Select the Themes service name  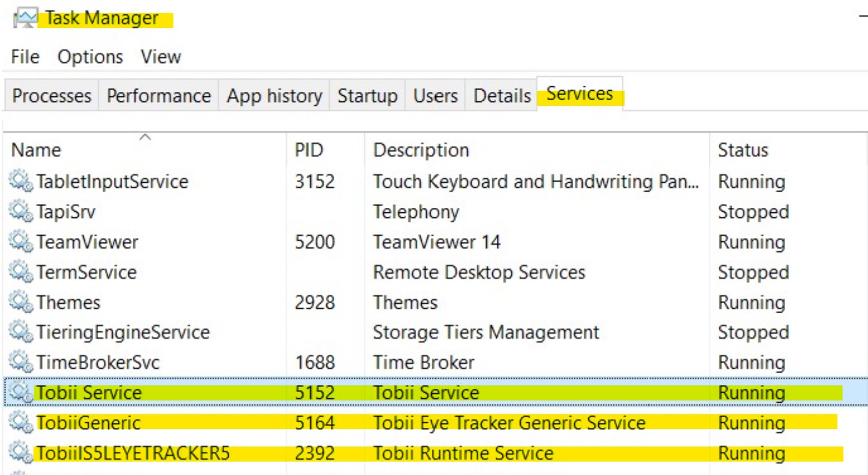point(68,302)
